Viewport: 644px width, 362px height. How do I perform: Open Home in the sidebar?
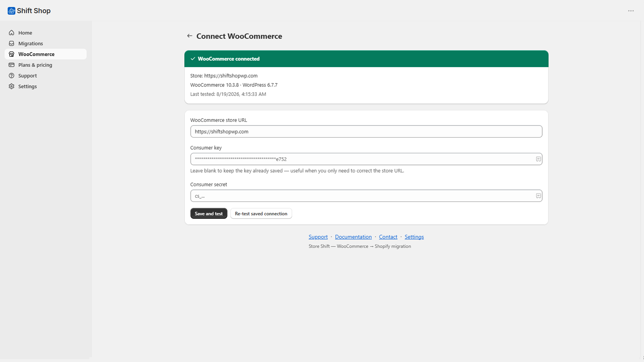click(45, 33)
